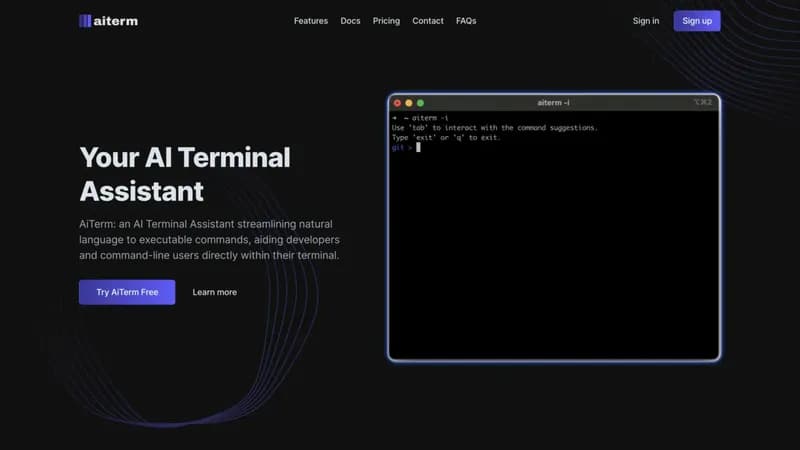800x450 pixels.
Task: Click the terminal cursor at git prompt
Action: click(x=418, y=147)
